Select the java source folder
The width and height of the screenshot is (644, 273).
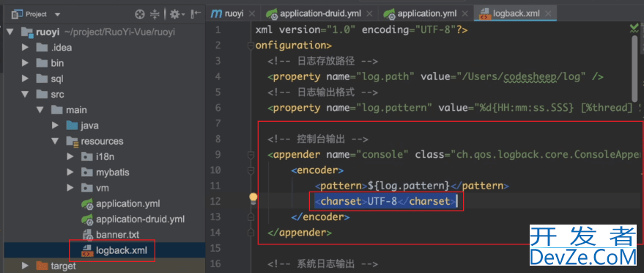coord(89,125)
